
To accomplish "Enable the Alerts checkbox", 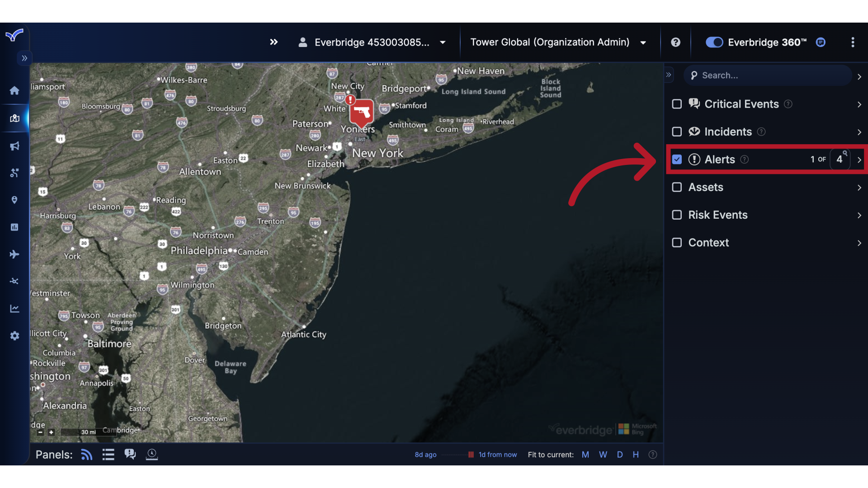I will 677,159.
